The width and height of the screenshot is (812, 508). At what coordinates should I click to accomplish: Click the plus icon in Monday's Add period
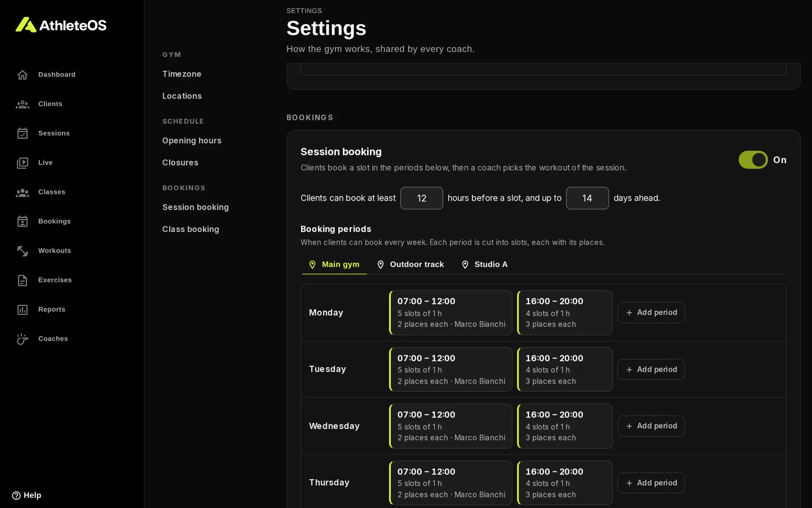(629, 313)
